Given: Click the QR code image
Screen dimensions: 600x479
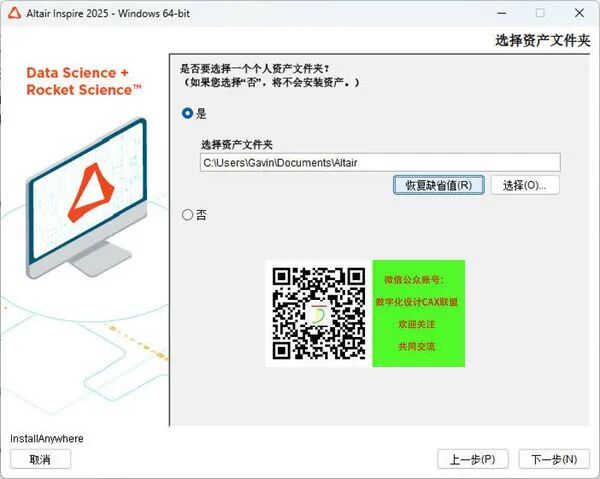Looking at the screenshot, I should (318, 313).
